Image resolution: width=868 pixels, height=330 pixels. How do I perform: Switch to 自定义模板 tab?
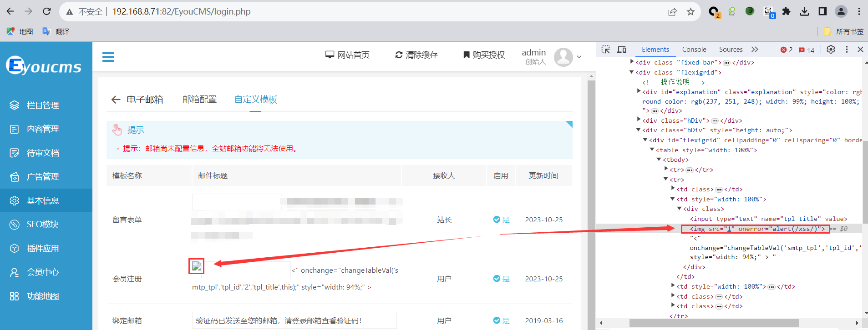[x=256, y=100]
